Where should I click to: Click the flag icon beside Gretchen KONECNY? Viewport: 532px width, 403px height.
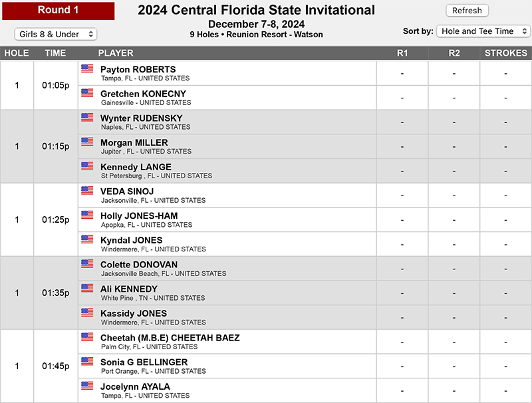(87, 92)
